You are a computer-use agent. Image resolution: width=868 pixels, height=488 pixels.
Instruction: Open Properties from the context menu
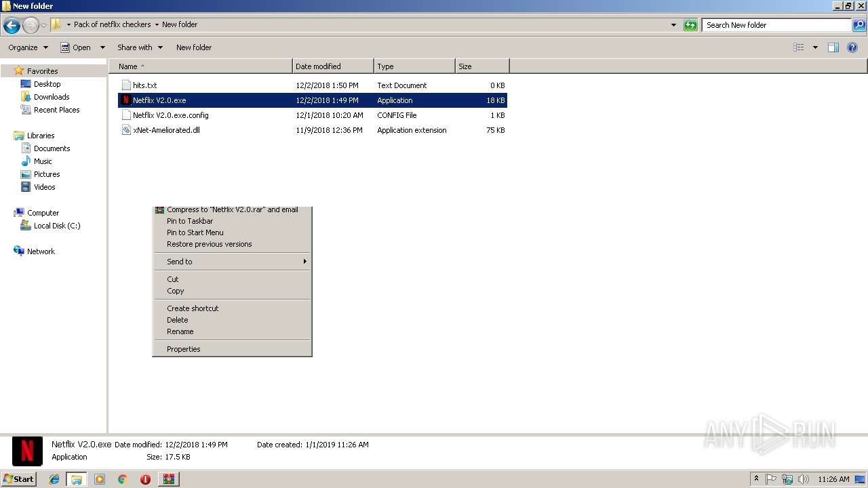click(x=232, y=349)
